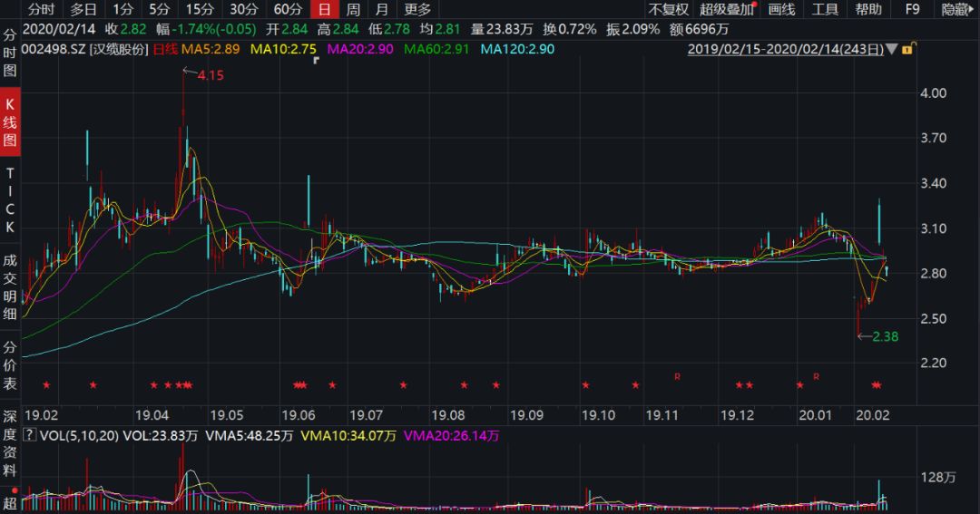Open the 更多 periods dropdown
Image resolution: width=980 pixels, height=514 pixels.
click(x=417, y=10)
